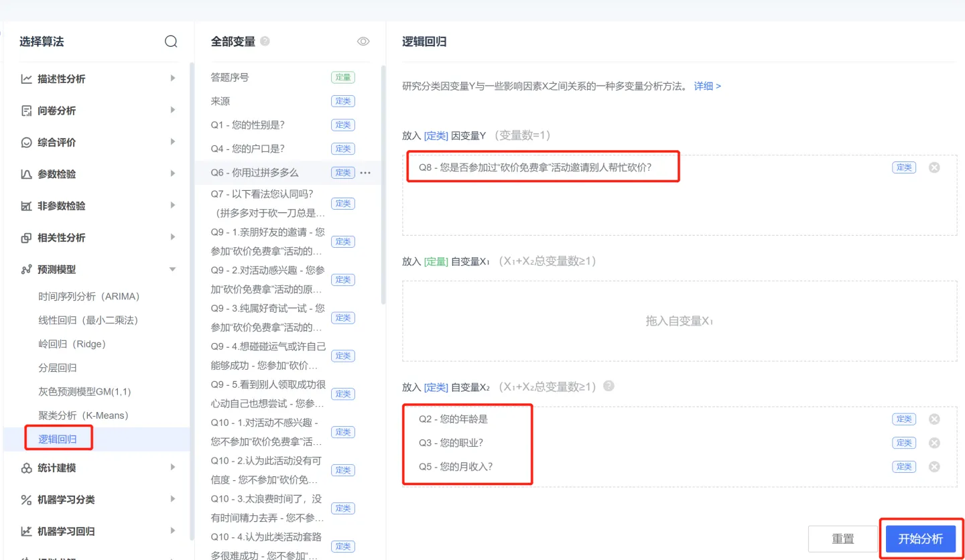Image resolution: width=965 pixels, height=560 pixels.
Task: Click Q5 - 您的月收入? in X₂ box
Action: coord(456,467)
